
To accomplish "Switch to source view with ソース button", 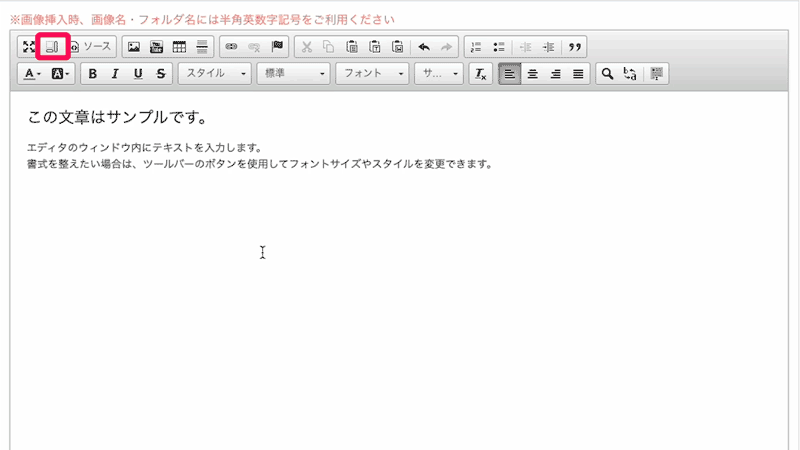I will (91, 47).
